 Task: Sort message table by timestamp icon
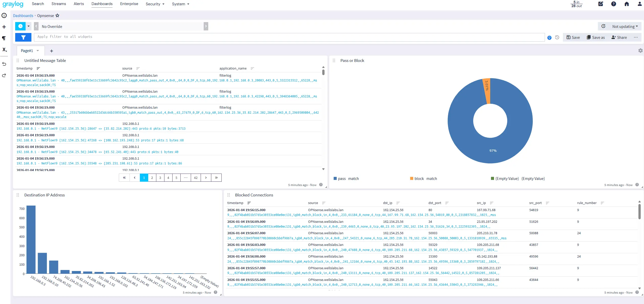pyautogui.click(x=38, y=69)
